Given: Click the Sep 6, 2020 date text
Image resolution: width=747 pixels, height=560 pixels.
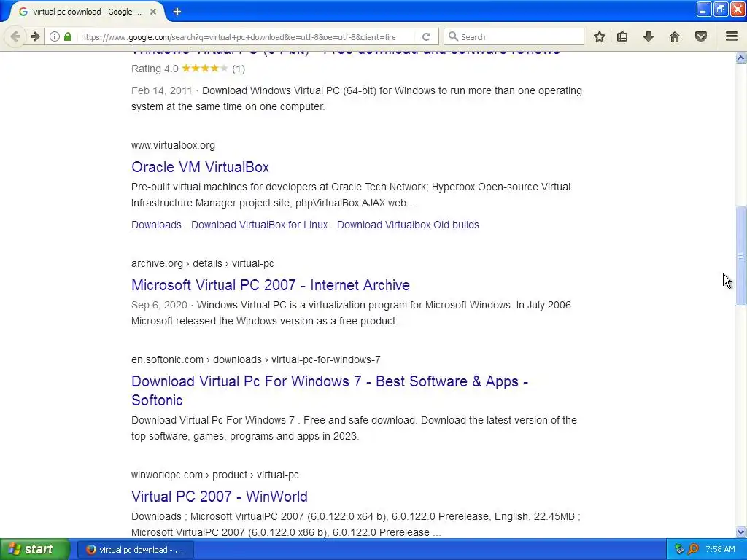Looking at the screenshot, I should pyautogui.click(x=159, y=305).
